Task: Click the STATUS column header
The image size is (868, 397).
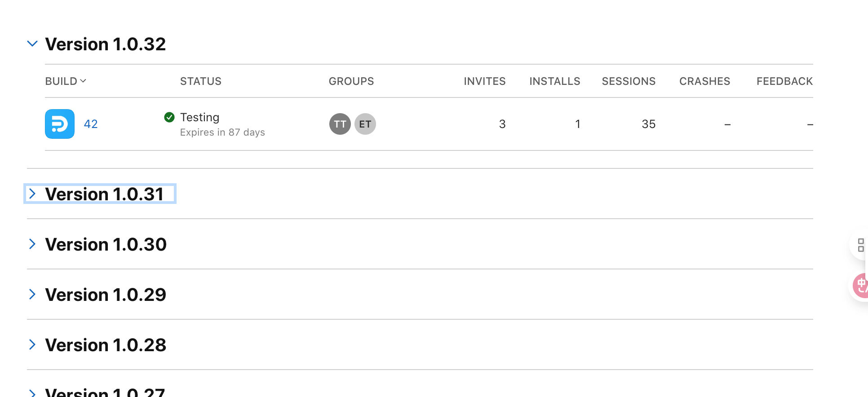Action: point(201,81)
